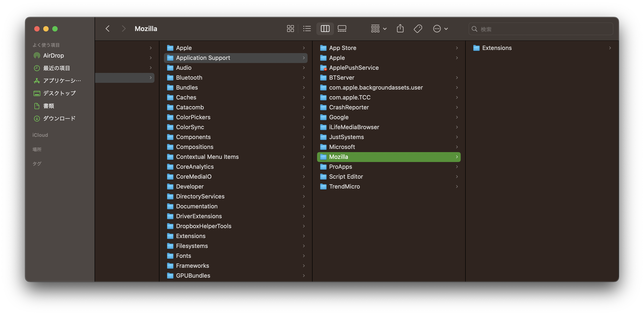Select the Documentation folder
644x315 pixels.
click(236, 206)
